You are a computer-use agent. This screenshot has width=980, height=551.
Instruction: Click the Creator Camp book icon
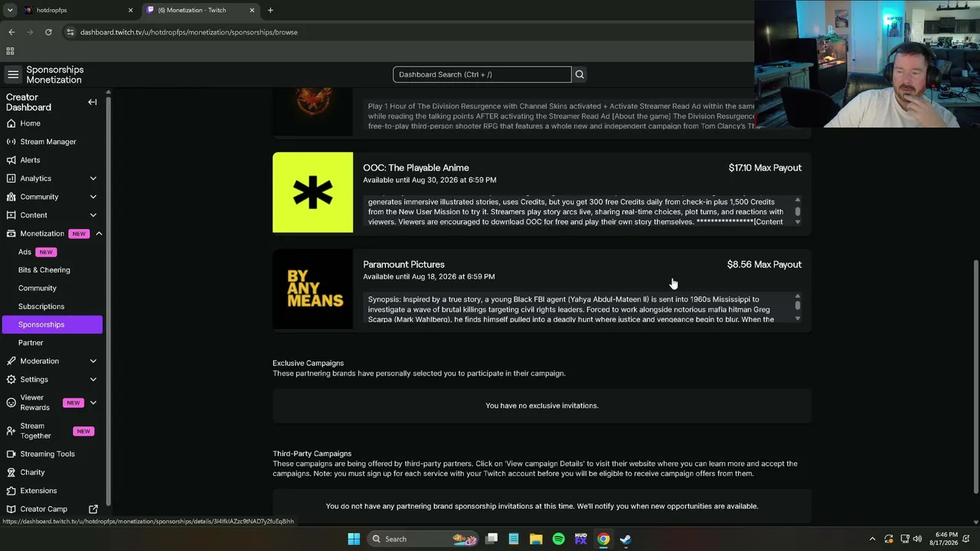(x=11, y=509)
